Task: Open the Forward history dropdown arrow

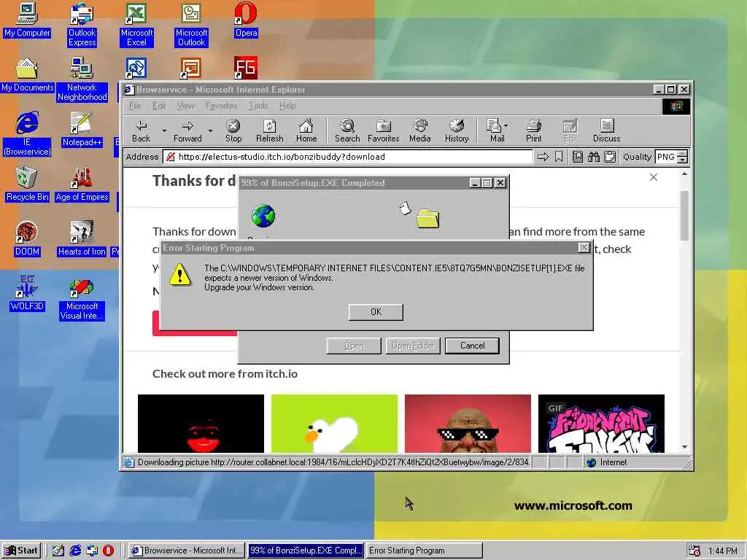Action: (x=210, y=131)
